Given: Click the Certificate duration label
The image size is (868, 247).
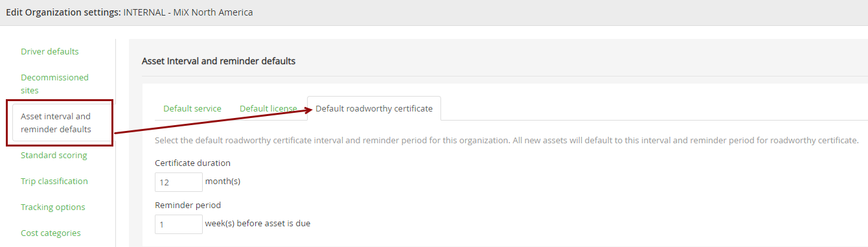Looking at the screenshot, I should [193, 163].
